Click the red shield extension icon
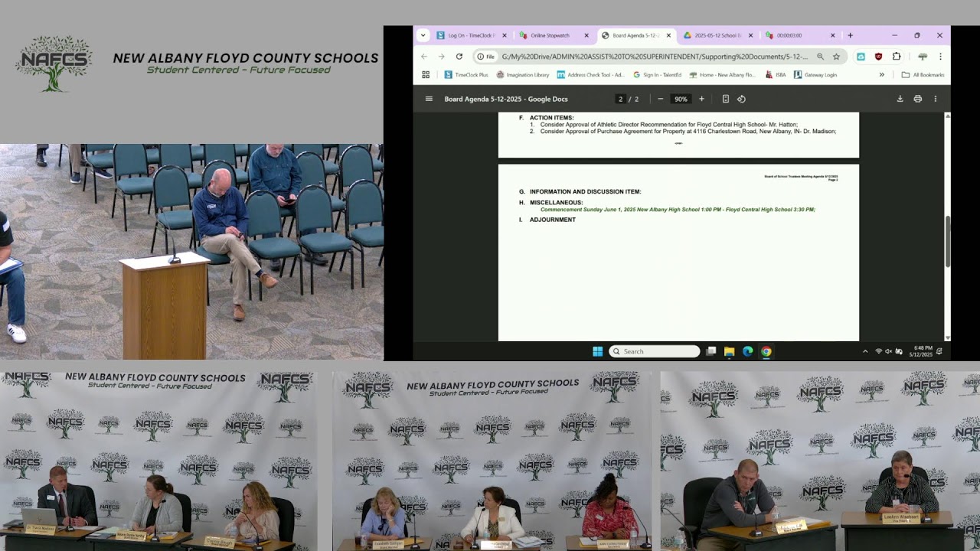 878,57
